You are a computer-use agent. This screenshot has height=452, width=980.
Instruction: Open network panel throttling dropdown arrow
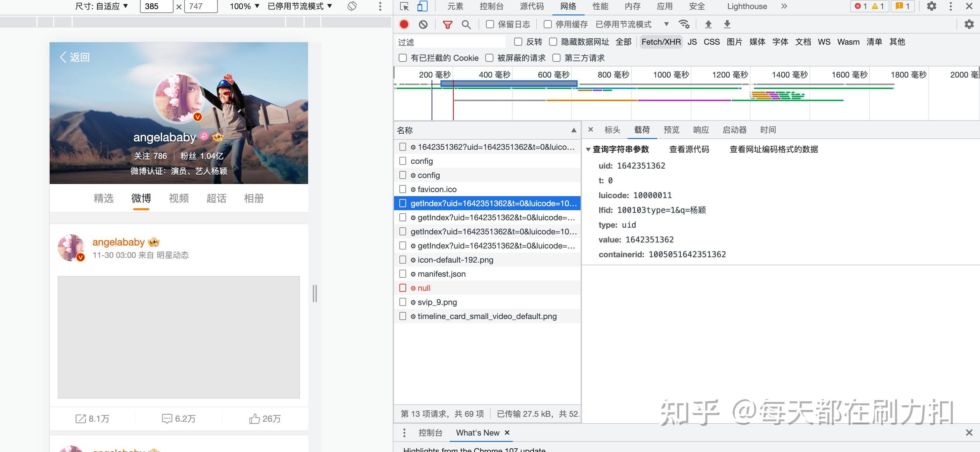(666, 25)
